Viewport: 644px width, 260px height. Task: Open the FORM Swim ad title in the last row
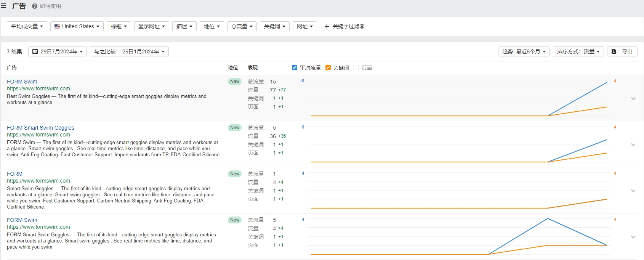click(22, 220)
